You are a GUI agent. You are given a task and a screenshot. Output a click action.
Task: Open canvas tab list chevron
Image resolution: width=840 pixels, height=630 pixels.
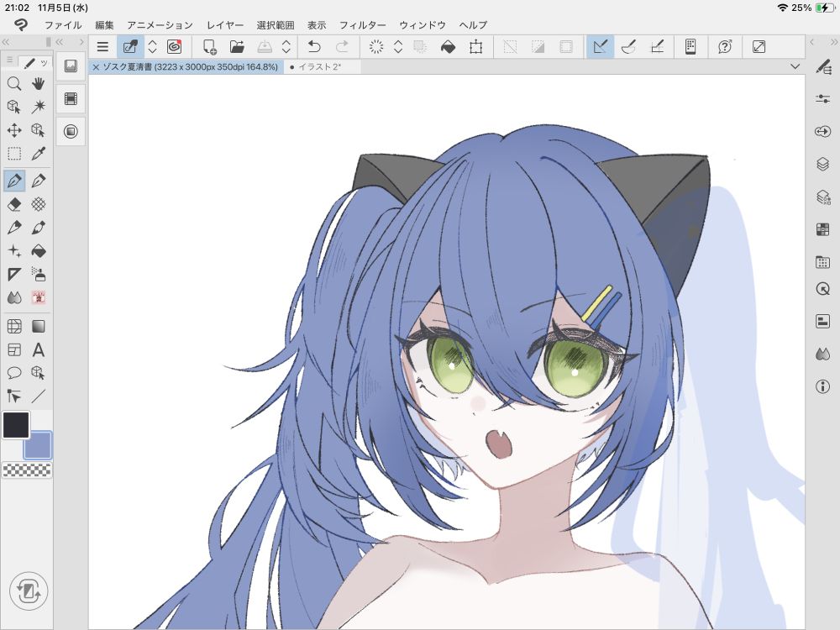(795, 66)
